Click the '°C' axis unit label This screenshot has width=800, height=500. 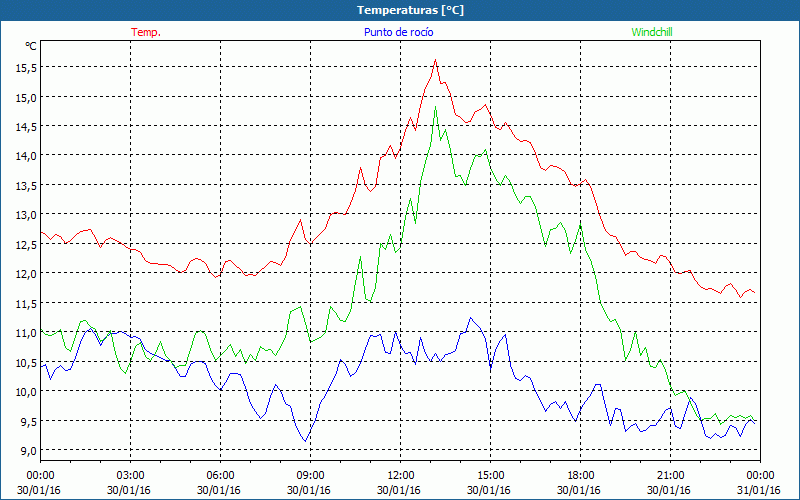(31, 46)
